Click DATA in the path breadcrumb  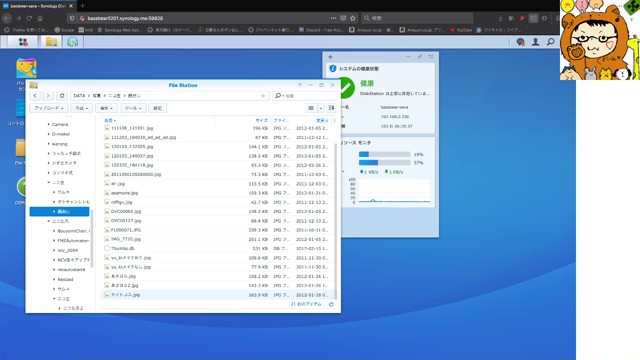(79, 96)
